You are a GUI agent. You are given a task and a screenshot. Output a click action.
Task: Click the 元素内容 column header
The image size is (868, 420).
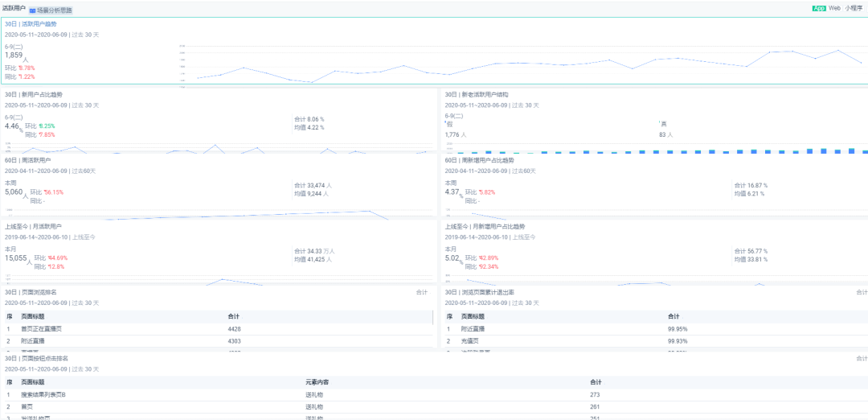tap(318, 382)
